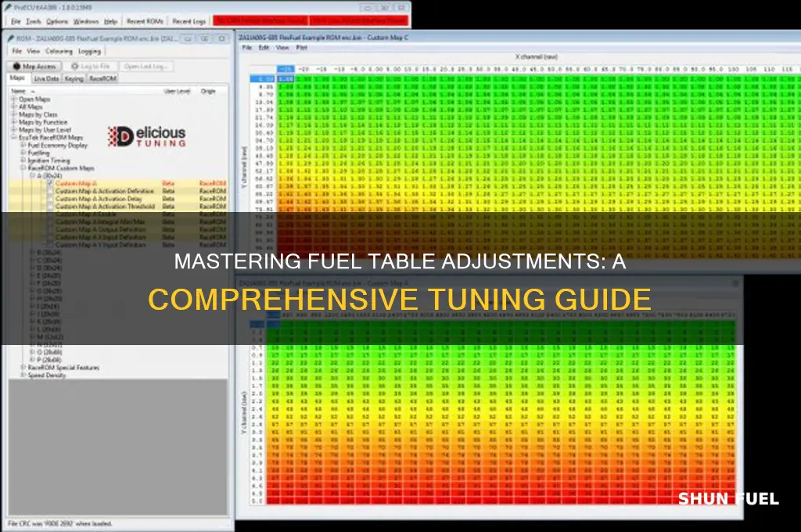This screenshot has height=532, width=801.
Task: Expand the Ignition Timing node
Action: click(x=23, y=160)
